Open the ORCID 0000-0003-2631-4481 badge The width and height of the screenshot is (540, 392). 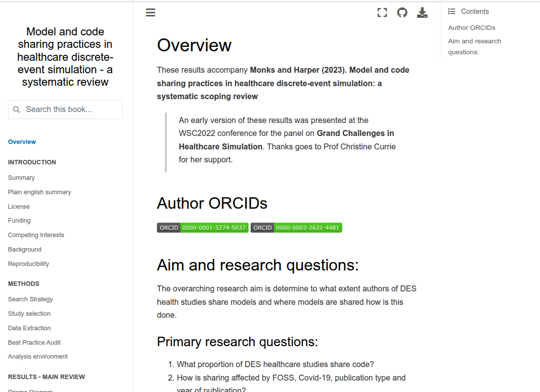pyautogui.click(x=296, y=228)
